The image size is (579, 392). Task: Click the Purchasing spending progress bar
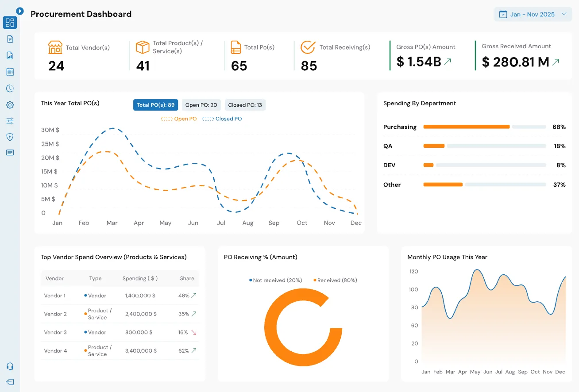(485, 127)
